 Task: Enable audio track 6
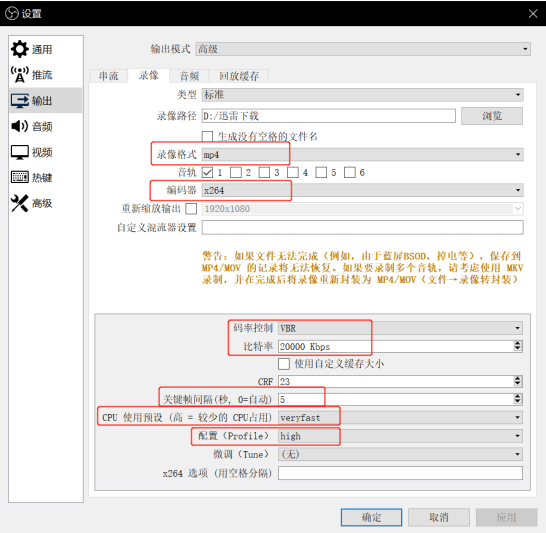350,172
